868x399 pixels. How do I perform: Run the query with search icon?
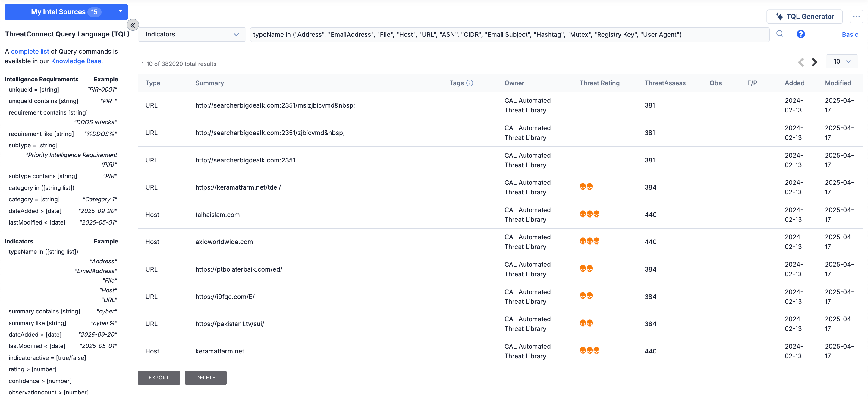click(x=779, y=34)
